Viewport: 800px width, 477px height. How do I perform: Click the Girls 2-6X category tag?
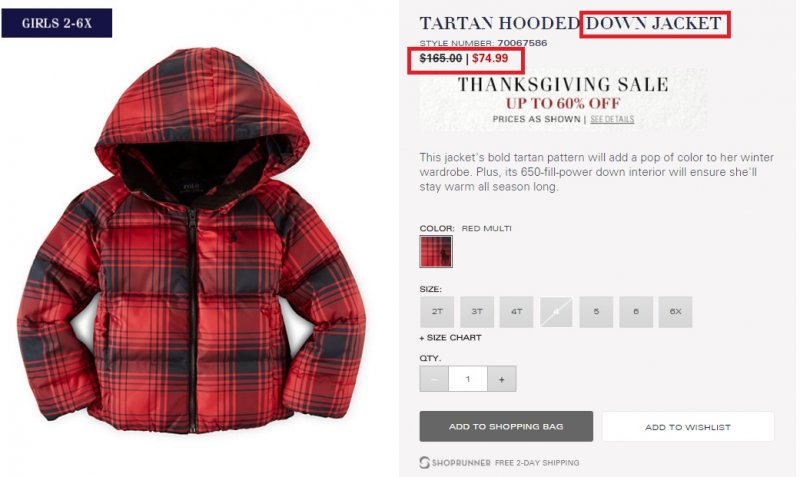57,23
